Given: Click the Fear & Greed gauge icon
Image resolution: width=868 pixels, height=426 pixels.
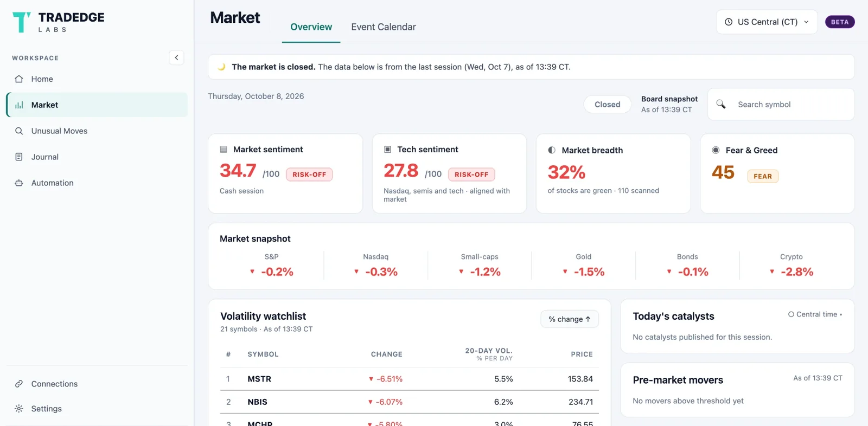Looking at the screenshot, I should (716, 150).
